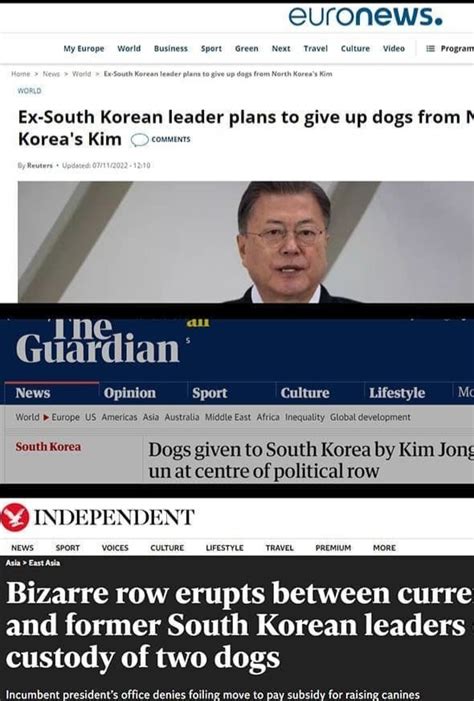Open Independent VOICES menu item
Viewport: 474px width, 701px height.
[115, 548]
